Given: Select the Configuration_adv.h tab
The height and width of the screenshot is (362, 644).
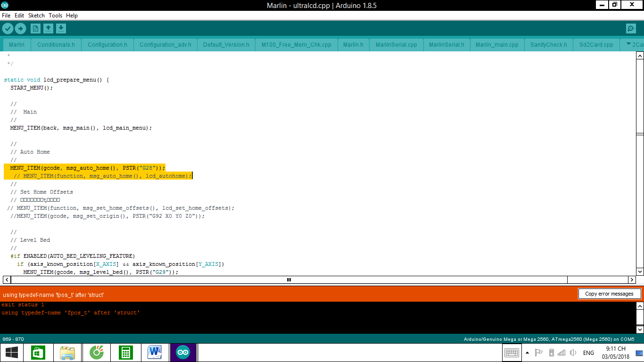Looking at the screenshot, I should 165,45.
